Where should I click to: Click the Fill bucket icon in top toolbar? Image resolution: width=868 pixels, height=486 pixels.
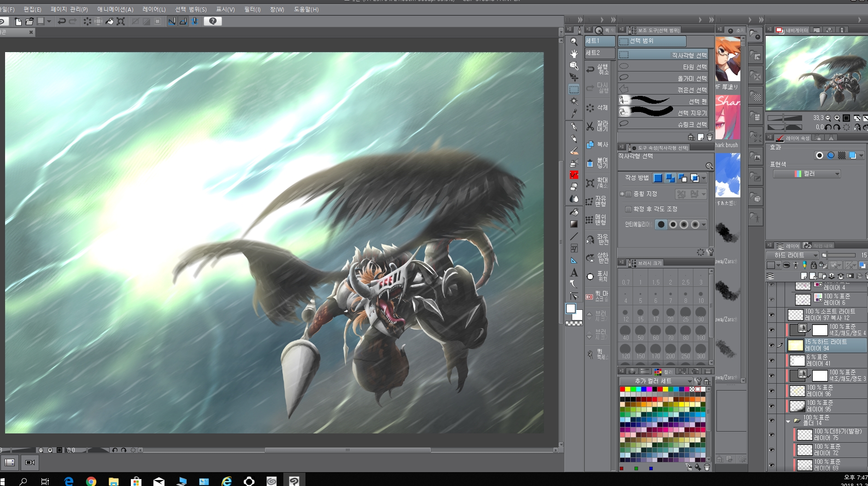[x=110, y=21]
